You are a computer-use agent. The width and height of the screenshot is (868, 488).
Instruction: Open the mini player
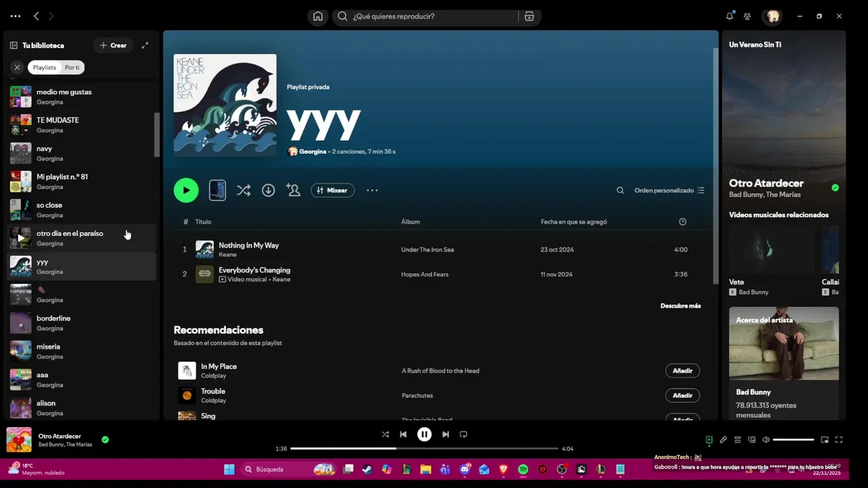pyautogui.click(x=825, y=440)
